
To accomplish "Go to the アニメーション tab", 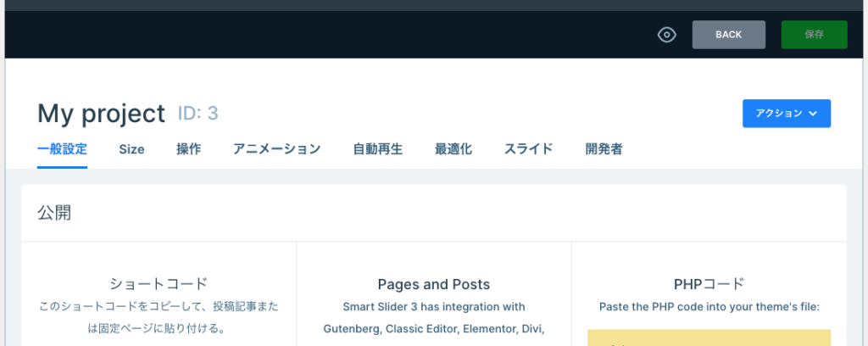I will point(276,149).
